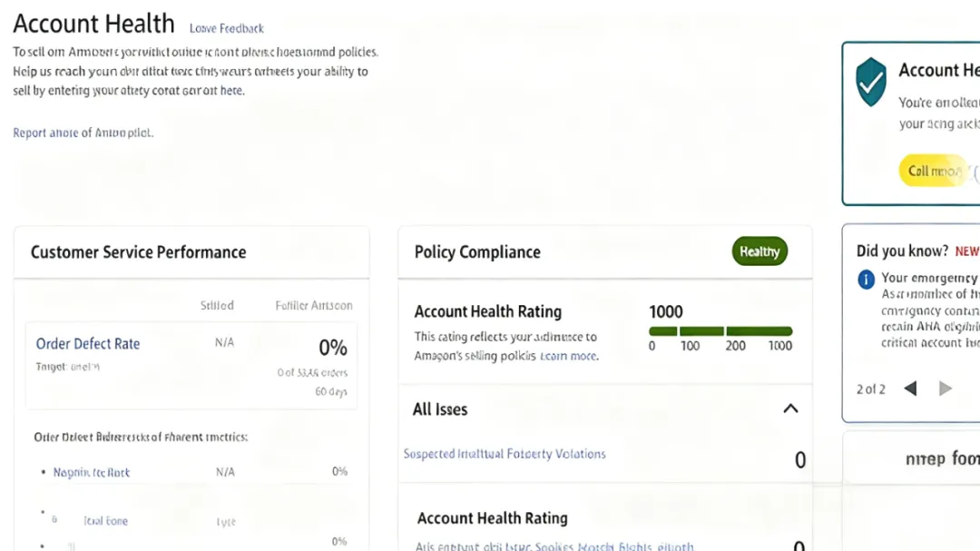Go to the previous tip arrow
980x551 pixels.
(x=910, y=389)
